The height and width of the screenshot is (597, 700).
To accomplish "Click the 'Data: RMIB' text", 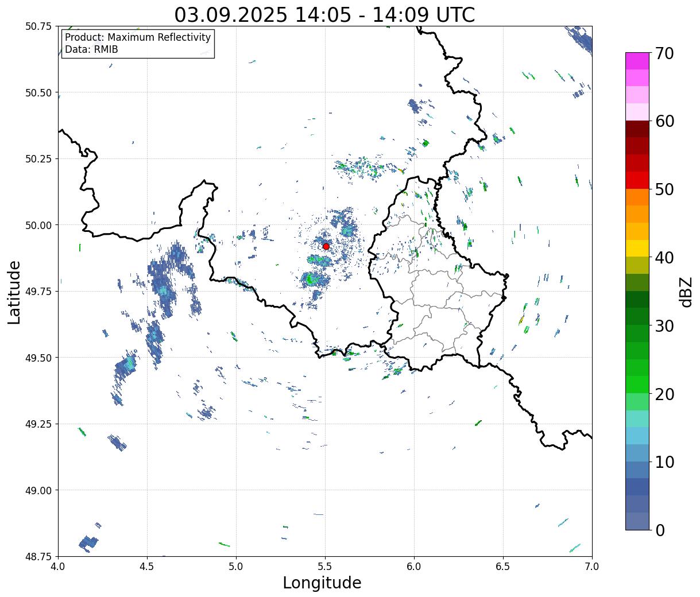I will point(91,49).
